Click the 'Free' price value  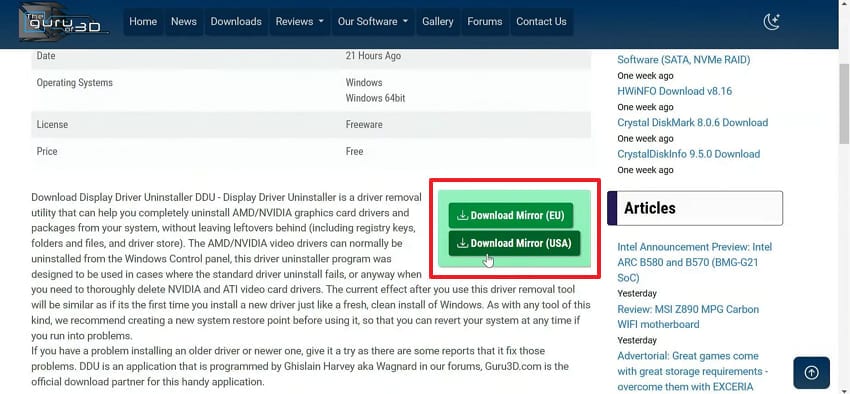[355, 151]
